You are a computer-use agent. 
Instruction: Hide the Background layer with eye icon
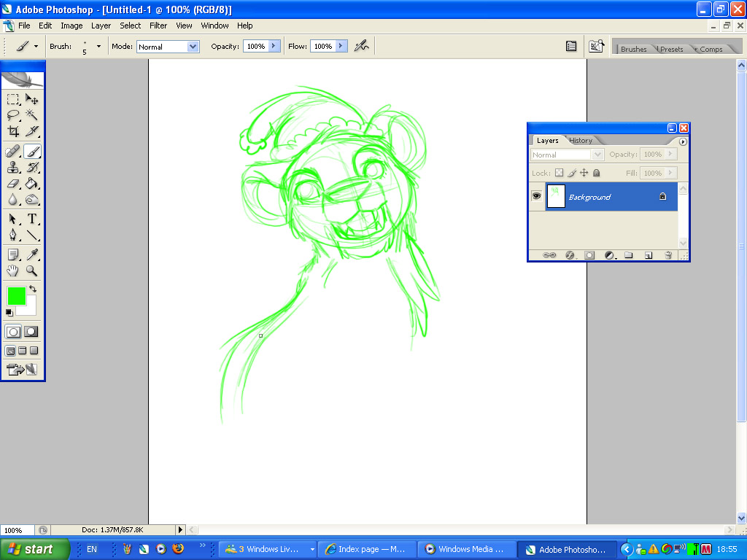click(536, 196)
